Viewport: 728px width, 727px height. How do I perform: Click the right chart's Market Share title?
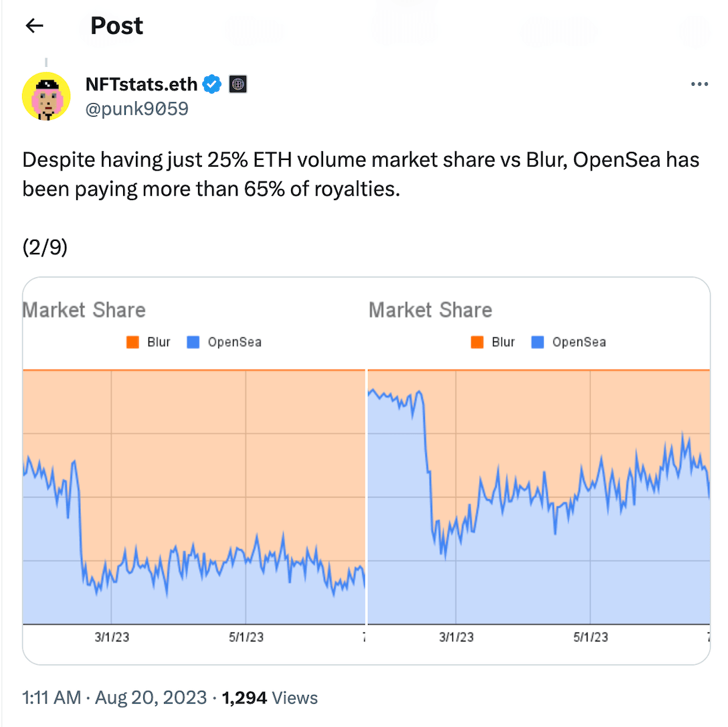point(430,310)
